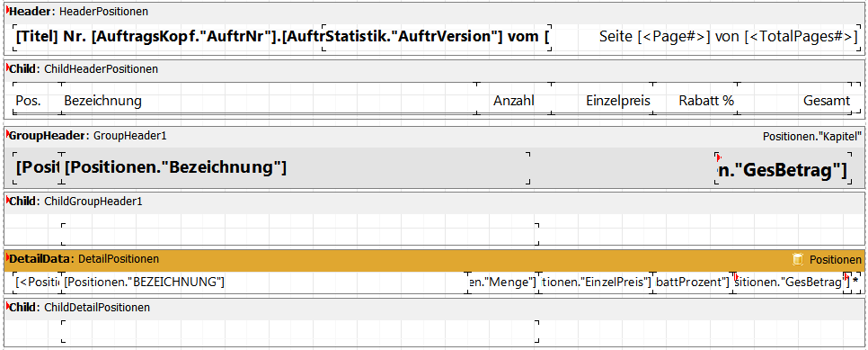868x350 pixels.
Task: Select the itionen."GesBetrag" detail field
Action: point(791,283)
